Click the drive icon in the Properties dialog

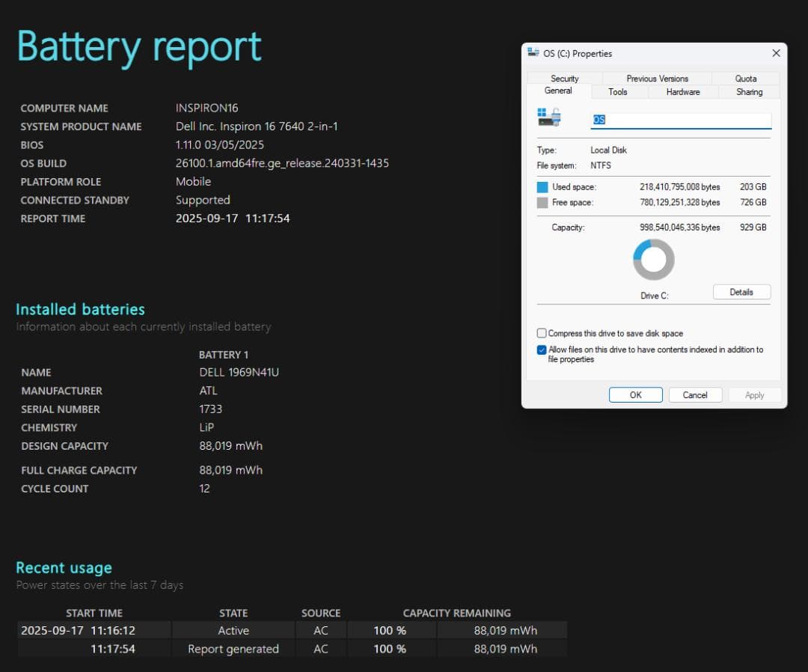pos(548,118)
